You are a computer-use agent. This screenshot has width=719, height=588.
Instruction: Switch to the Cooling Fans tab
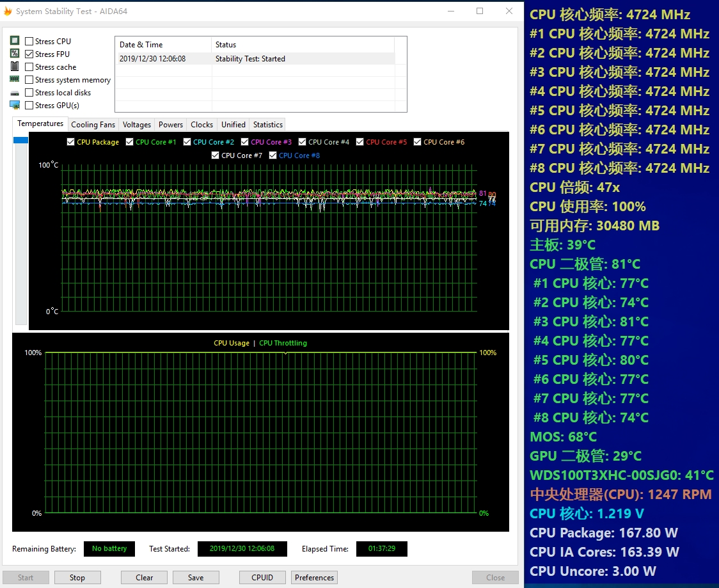pyautogui.click(x=93, y=125)
